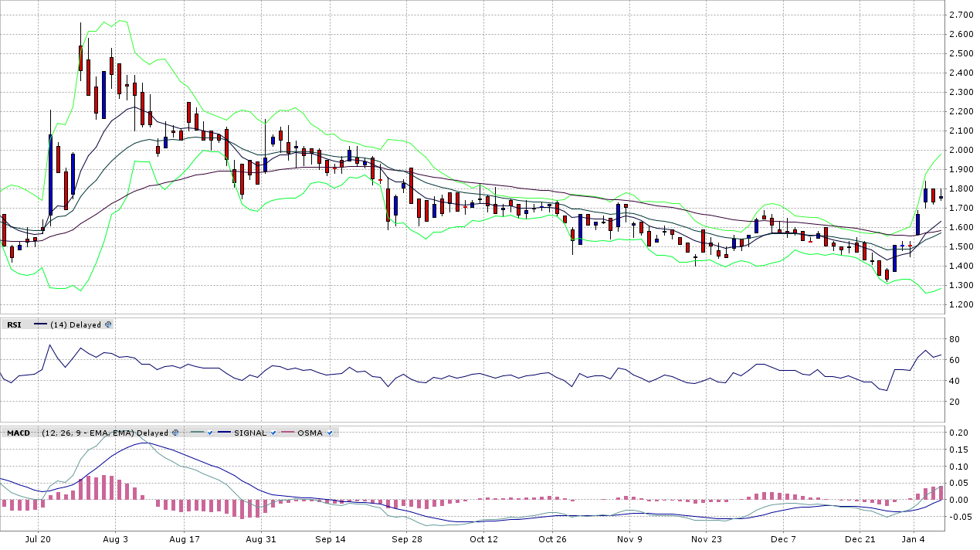Click the 2.700 price axis label
Viewport: 980px width, 550px height.
(x=961, y=15)
